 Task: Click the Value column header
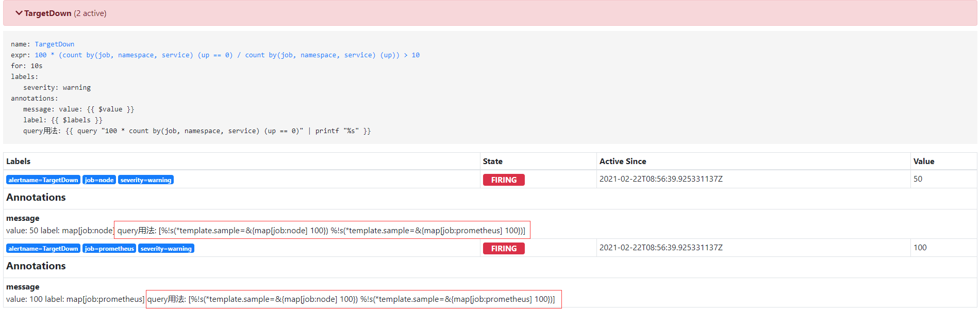click(x=923, y=161)
